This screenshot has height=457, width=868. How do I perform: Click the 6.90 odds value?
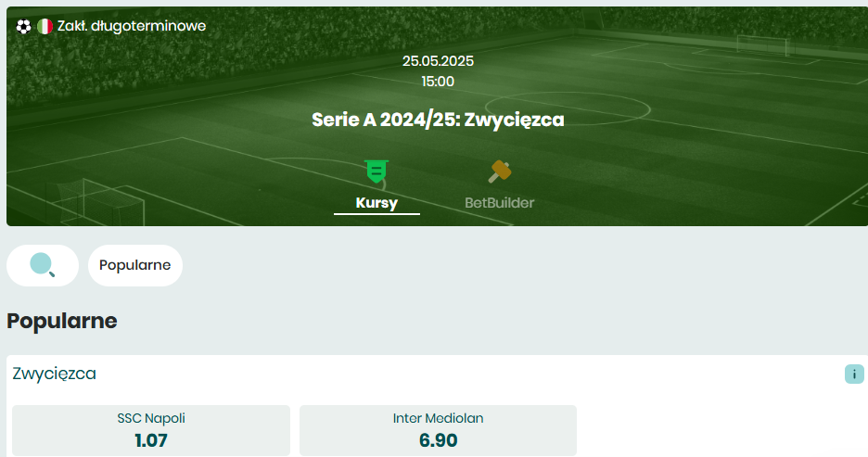click(x=438, y=440)
